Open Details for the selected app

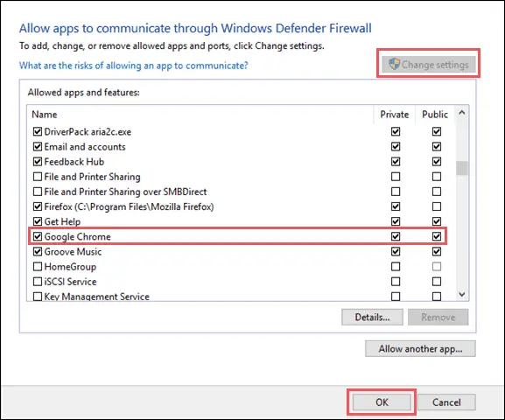[x=372, y=318]
